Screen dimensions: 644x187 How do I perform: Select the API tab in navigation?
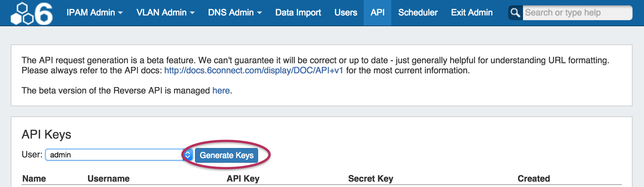[377, 13]
